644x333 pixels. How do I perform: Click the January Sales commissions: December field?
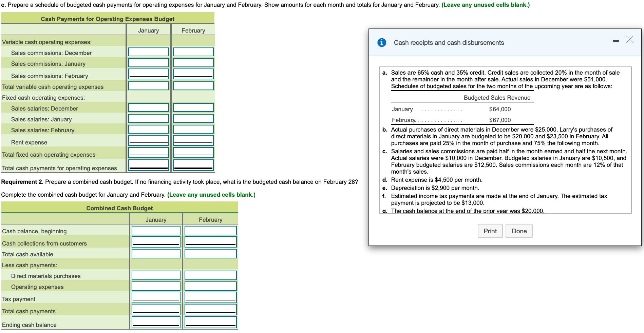pyautogui.click(x=148, y=52)
